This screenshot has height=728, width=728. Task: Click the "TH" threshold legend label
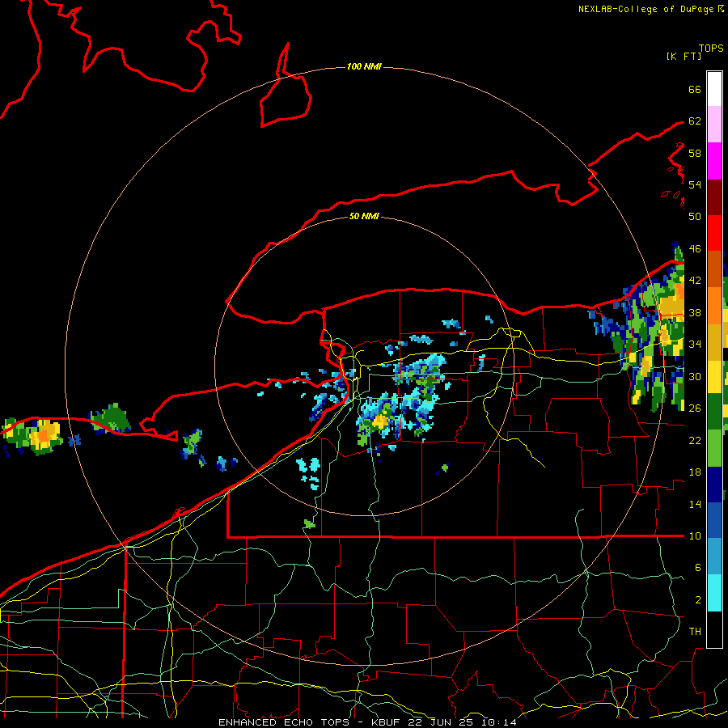coord(695,632)
